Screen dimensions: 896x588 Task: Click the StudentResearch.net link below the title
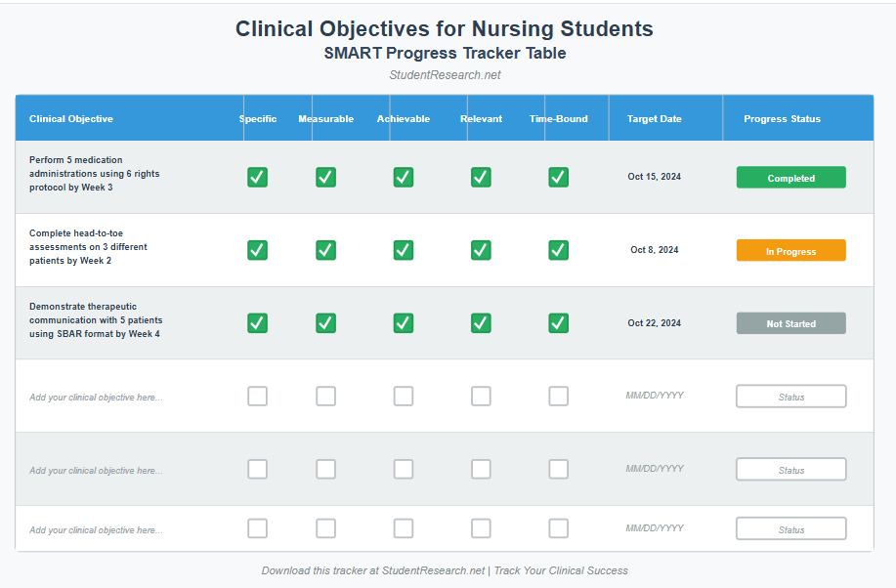tap(446, 74)
